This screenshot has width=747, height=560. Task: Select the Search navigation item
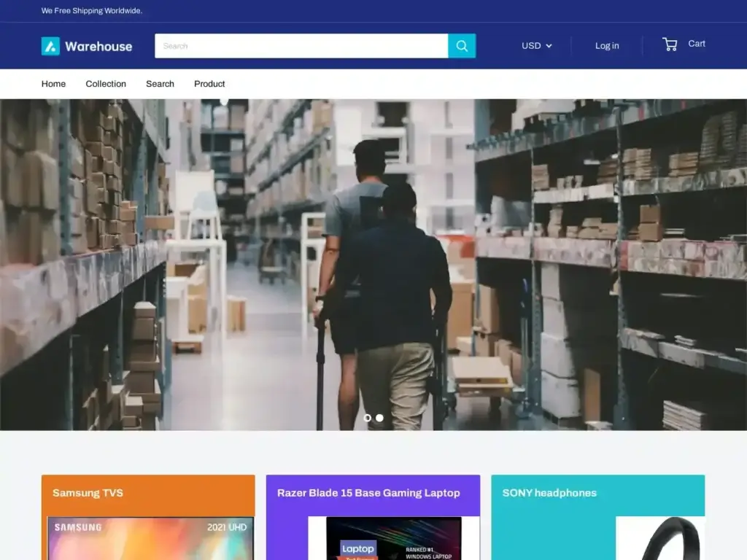click(160, 84)
